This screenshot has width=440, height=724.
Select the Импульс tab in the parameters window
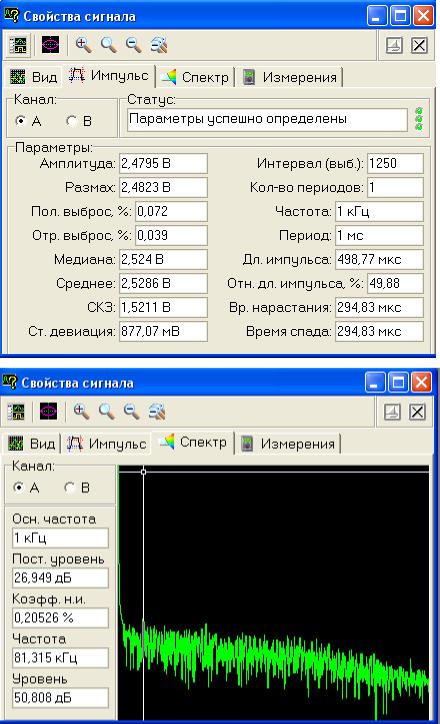[109, 75]
